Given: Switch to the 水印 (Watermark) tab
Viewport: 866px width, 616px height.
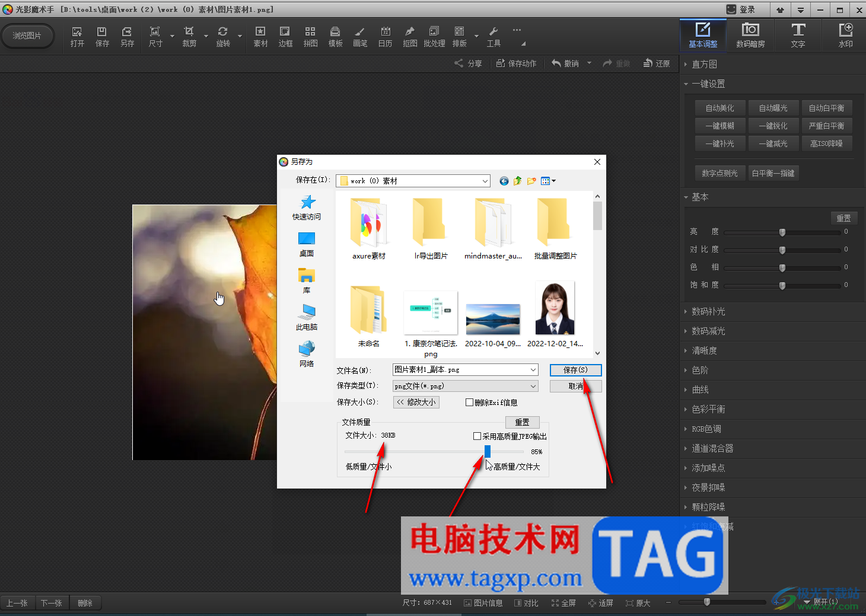Looking at the screenshot, I should (x=845, y=35).
